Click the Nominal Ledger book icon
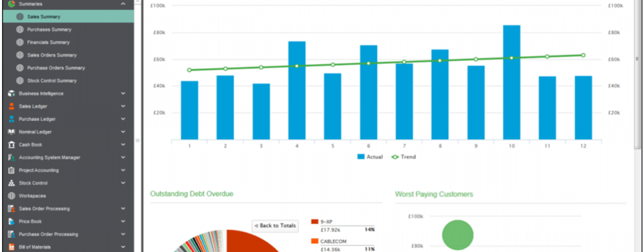644x252 pixels. point(11,132)
